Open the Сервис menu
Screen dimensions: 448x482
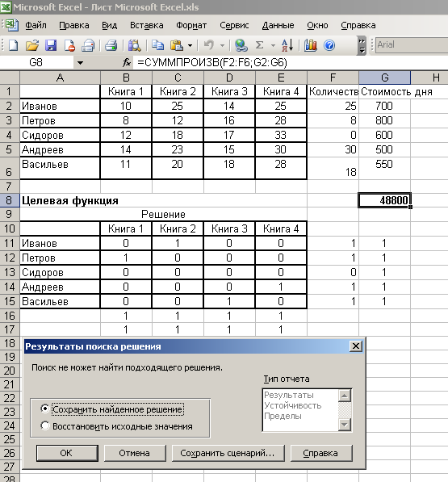coord(234,25)
